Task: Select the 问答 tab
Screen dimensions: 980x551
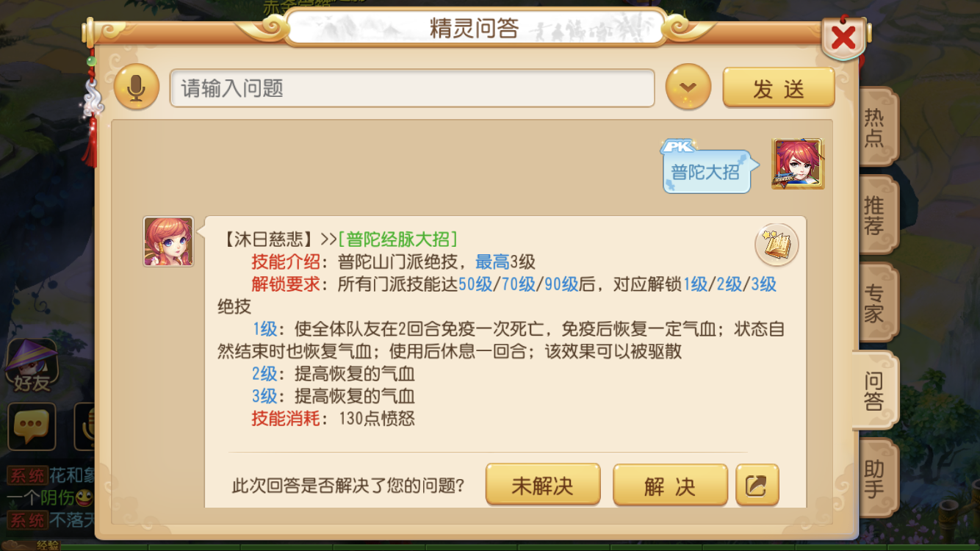Action: [x=874, y=390]
